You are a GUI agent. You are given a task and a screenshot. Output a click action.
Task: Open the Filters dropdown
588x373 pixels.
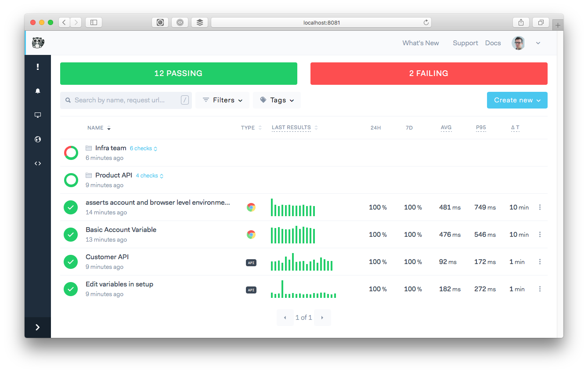click(x=222, y=100)
